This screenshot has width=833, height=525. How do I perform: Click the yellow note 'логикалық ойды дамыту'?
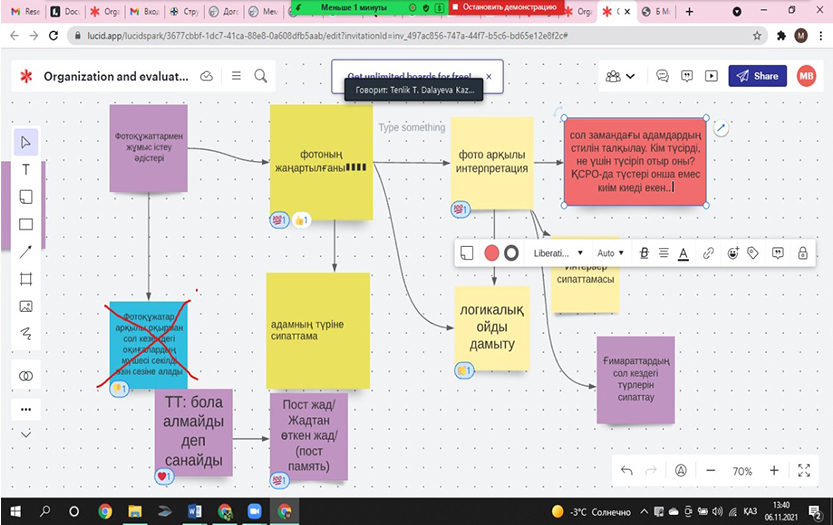tap(491, 327)
